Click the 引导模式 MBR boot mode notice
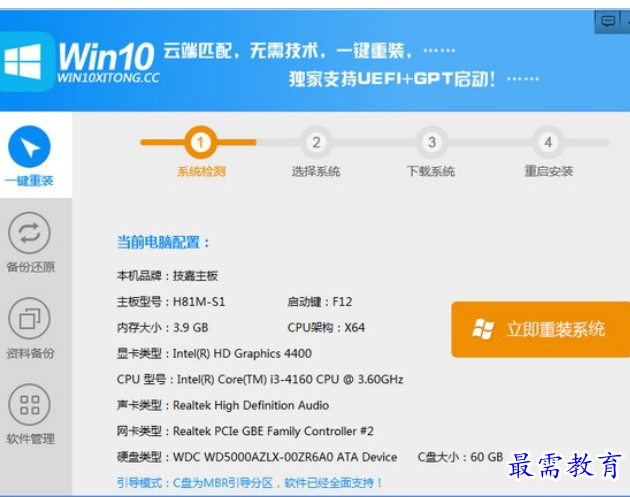 click(x=250, y=483)
